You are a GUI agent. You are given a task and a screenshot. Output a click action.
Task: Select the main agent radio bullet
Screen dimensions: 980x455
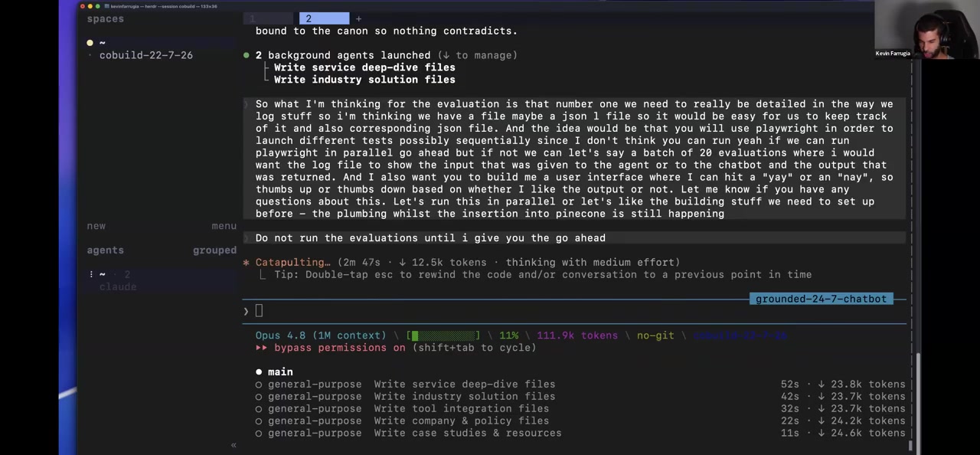coord(259,372)
